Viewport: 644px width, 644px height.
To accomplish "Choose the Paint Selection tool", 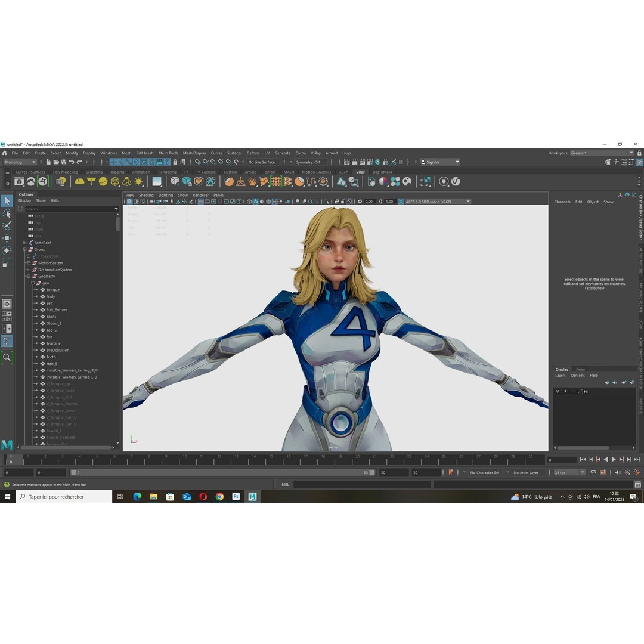I will pyautogui.click(x=7, y=225).
